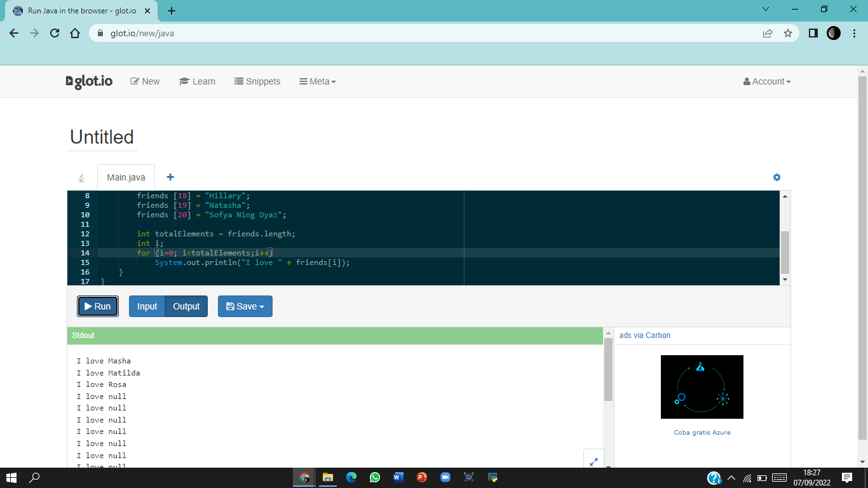This screenshot has width=868, height=488.
Task: Click the settings gear icon above editor
Action: point(776,177)
